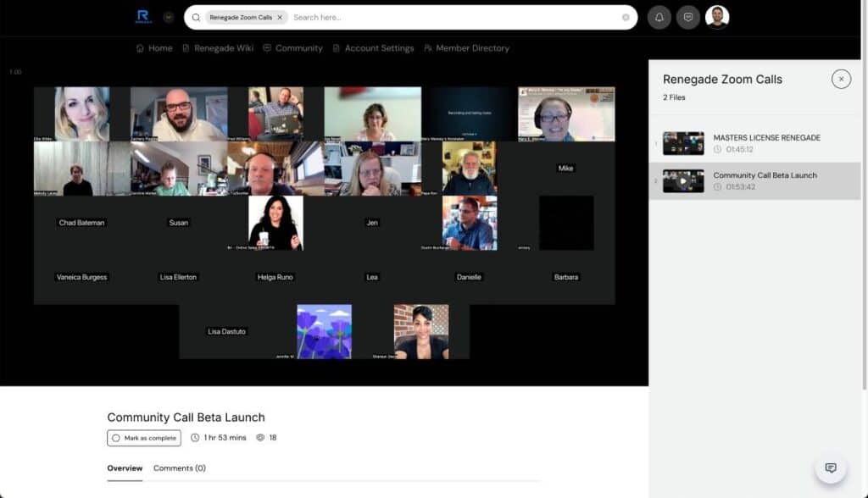Focus the 'Search here...' input field

point(454,18)
